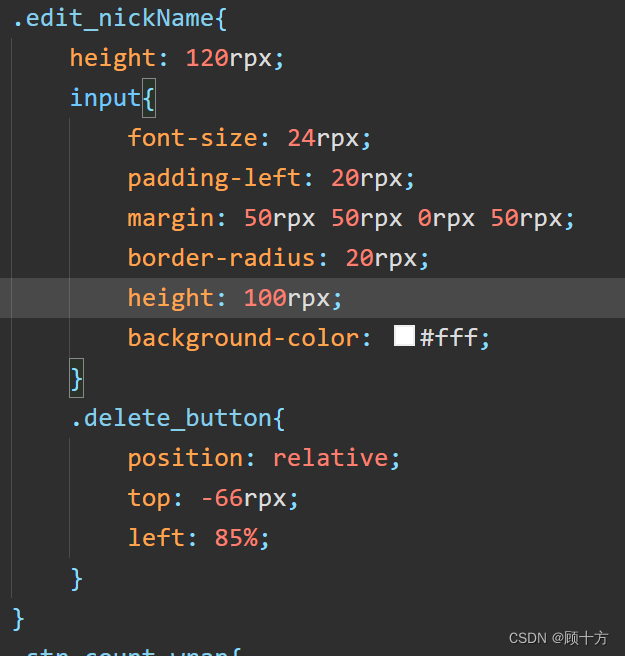Click the 24rpx font-size value
Screen dimensions: 625x656
329,137
